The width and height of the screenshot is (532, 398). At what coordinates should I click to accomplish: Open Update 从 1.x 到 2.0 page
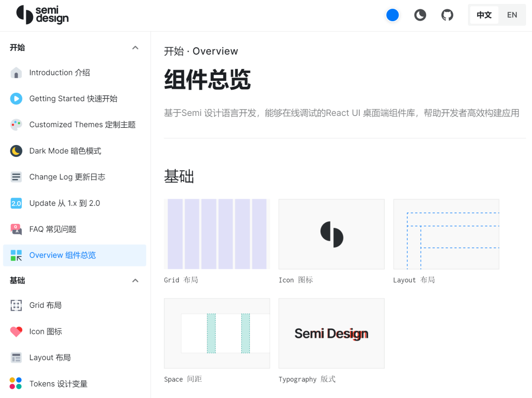[x=65, y=203]
